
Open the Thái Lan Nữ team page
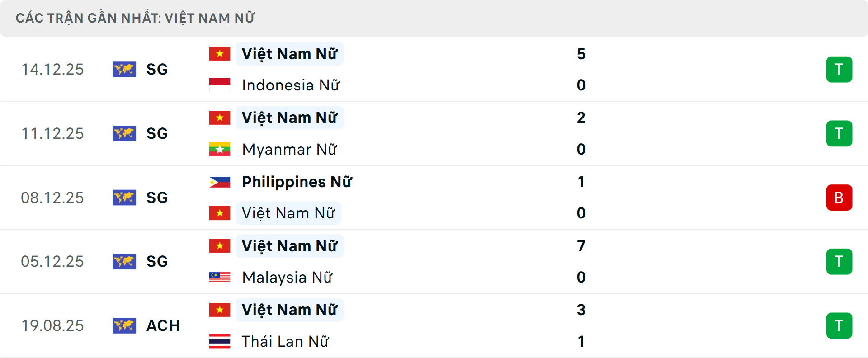tap(285, 341)
